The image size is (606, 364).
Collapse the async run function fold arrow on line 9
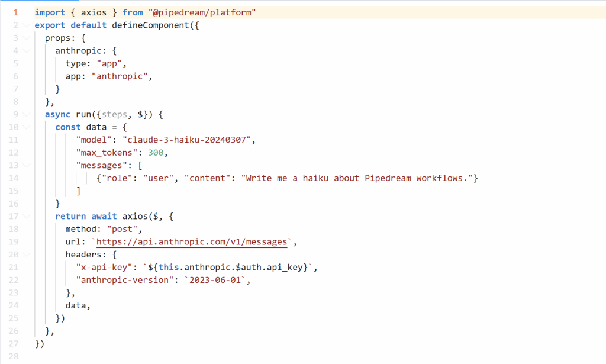[26, 115]
